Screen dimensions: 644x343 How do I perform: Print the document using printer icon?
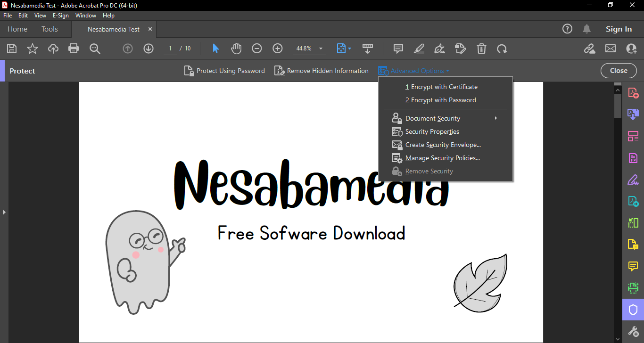pyautogui.click(x=74, y=49)
